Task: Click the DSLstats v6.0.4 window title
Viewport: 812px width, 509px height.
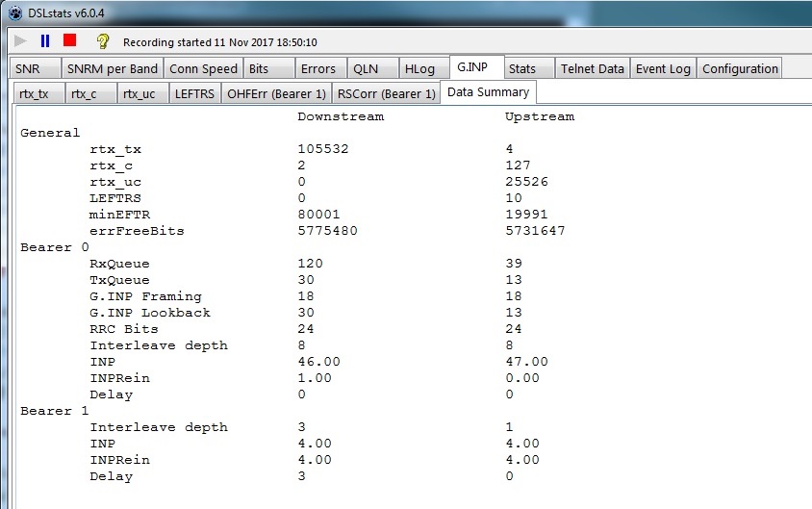Action: click(65, 13)
